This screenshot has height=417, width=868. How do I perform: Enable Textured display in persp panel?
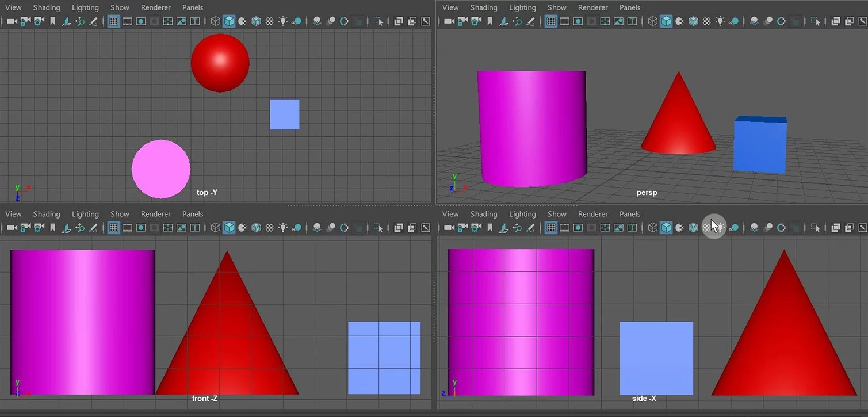[706, 21]
